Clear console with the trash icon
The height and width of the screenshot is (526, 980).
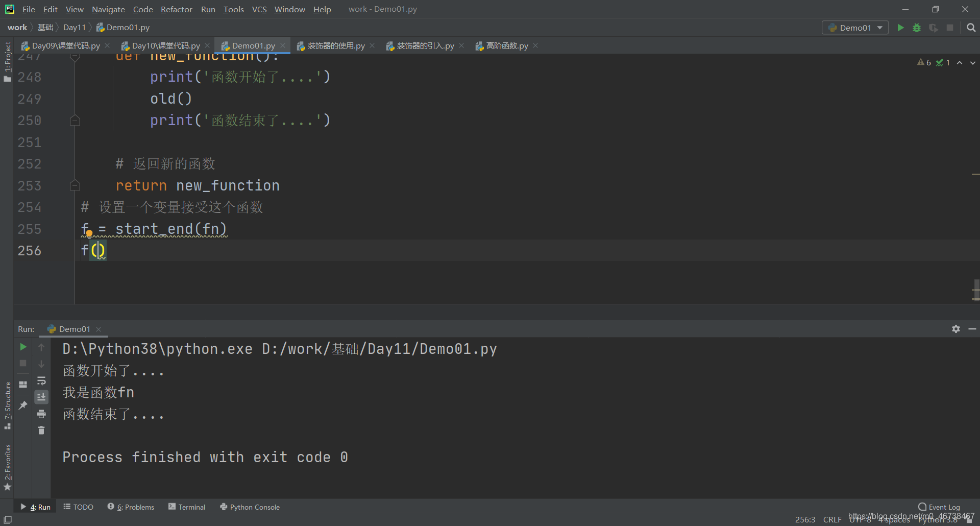pos(41,431)
